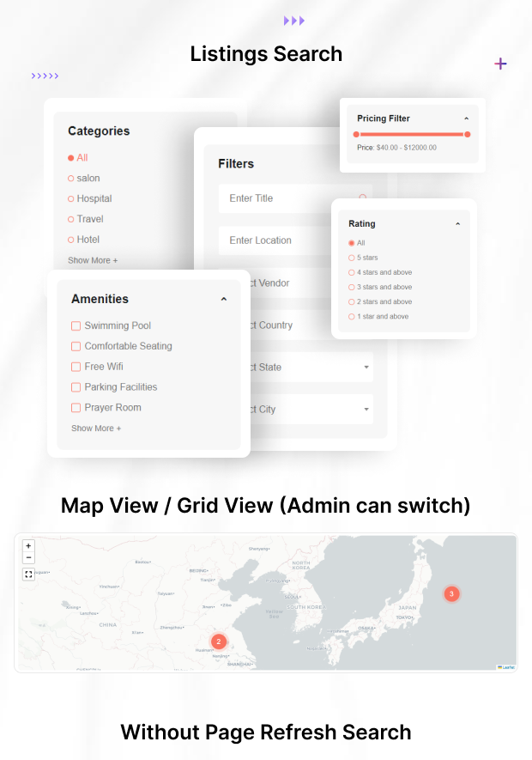Zoom in on the map with plus button

pos(28,545)
